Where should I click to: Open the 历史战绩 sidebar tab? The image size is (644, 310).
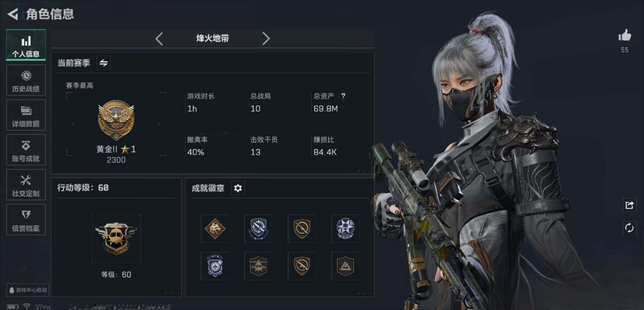click(26, 80)
